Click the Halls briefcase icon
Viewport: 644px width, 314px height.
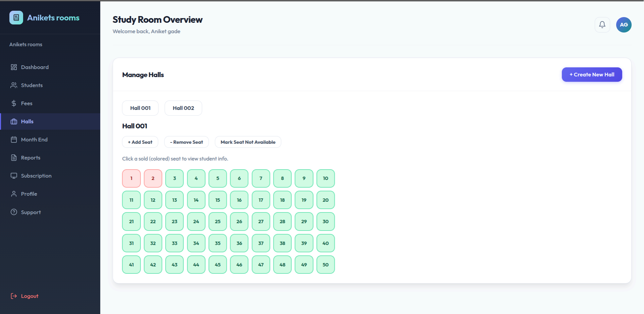pos(14,121)
